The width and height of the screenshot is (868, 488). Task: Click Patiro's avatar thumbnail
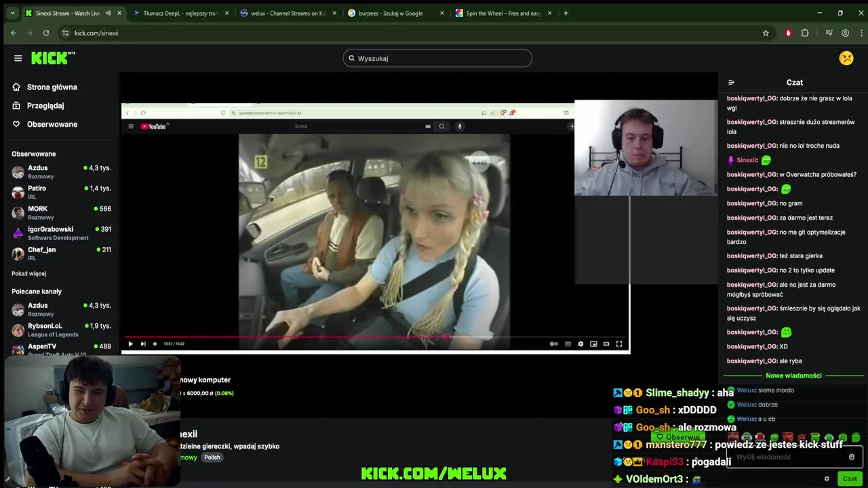(x=18, y=192)
